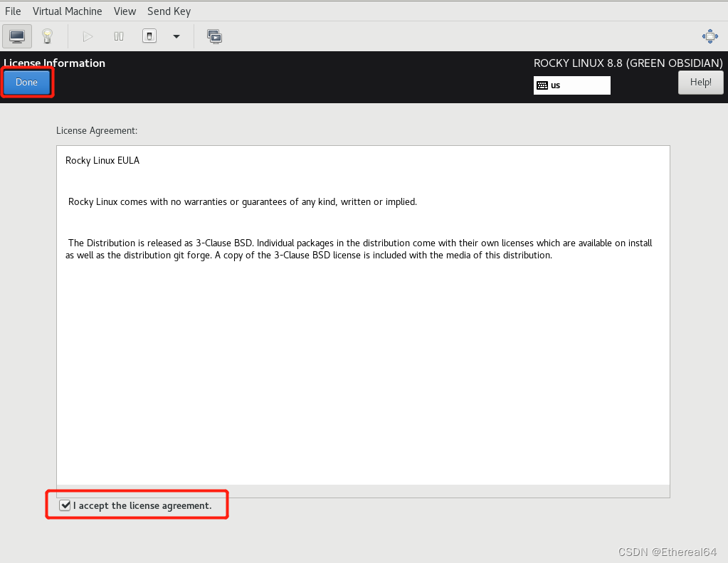This screenshot has height=563, width=728.
Task: Open the manage VM snapshots icon
Action: tap(214, 36)
